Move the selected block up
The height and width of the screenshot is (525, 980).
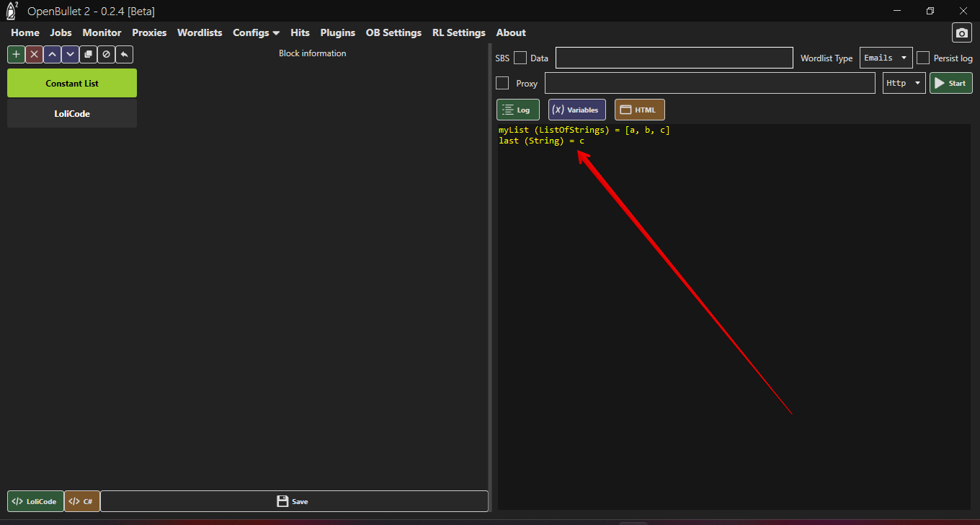pos(52,54)
